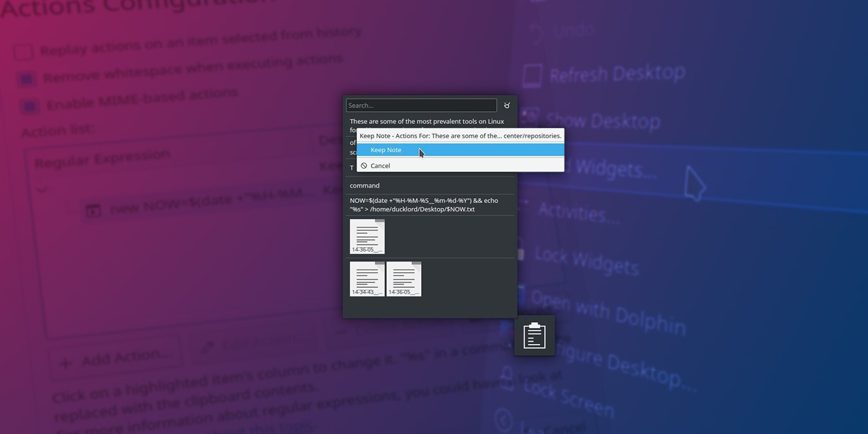Click the Add Action button
This screenshot has height=434, width=868.
point(114,356)
